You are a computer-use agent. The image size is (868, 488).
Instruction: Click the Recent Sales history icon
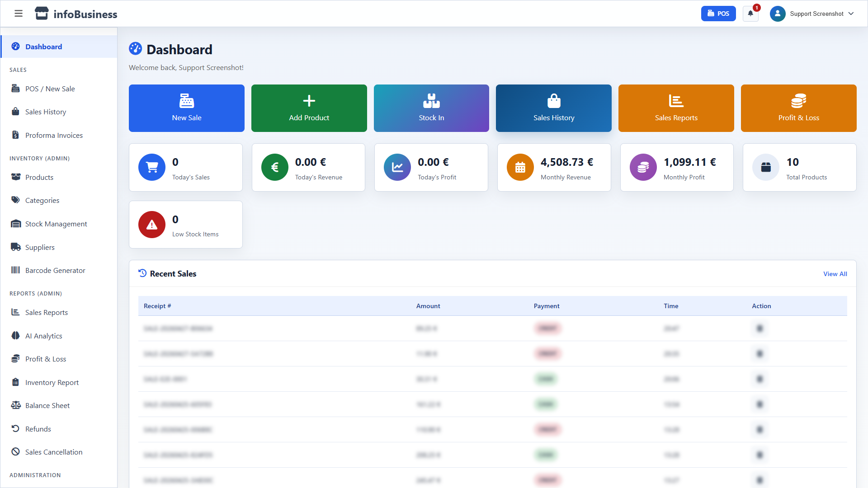(x=142, y=273)
